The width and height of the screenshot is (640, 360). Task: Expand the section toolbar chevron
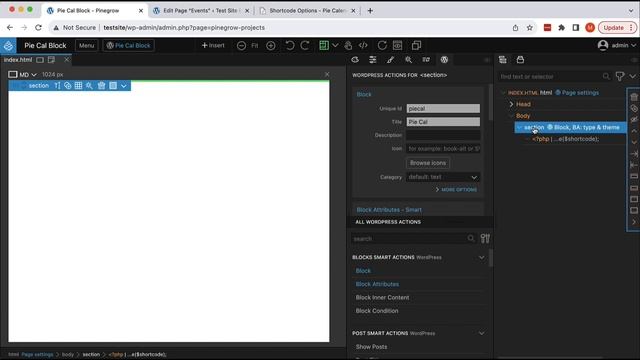(124, 86)
